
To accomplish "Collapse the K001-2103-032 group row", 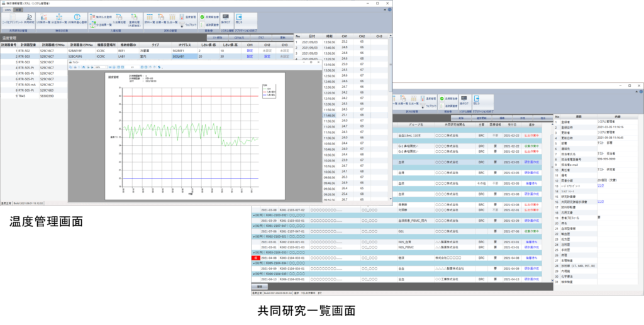I will [254, 215].
